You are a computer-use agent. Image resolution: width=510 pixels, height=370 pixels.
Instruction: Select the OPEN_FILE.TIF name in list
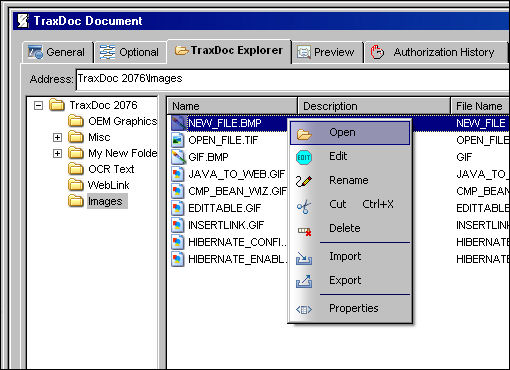223,140
